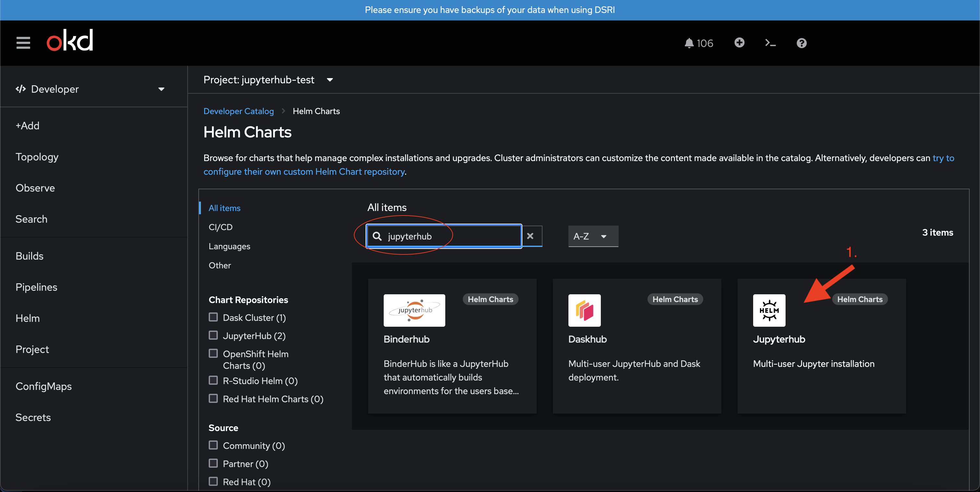
Task: Toggle the Community source checkbox
Action: pyautogui.click(x=214, y=445)
